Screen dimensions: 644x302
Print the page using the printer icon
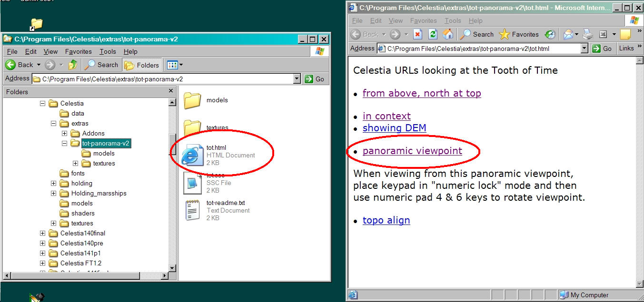(x=588, y=34)
